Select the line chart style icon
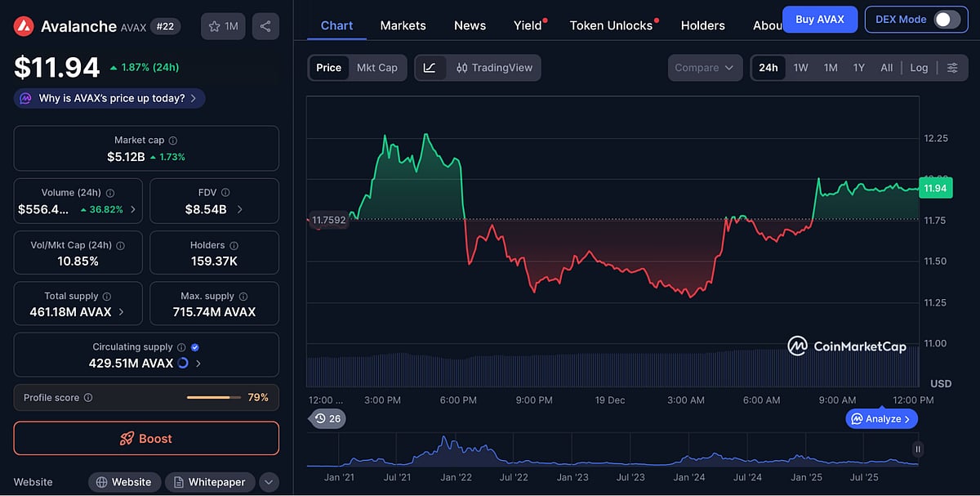Image resolution: width=980 pixels, height=496 pixels. 430,68
